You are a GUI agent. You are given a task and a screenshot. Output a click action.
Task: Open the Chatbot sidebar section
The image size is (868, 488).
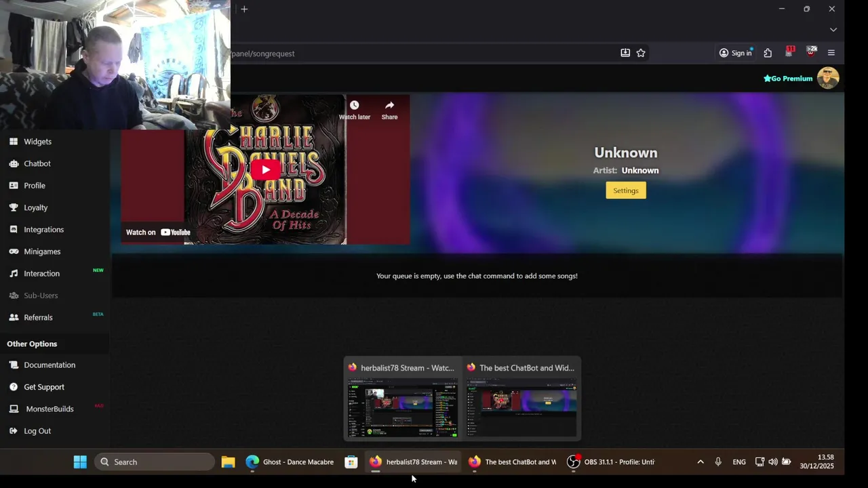37,163
